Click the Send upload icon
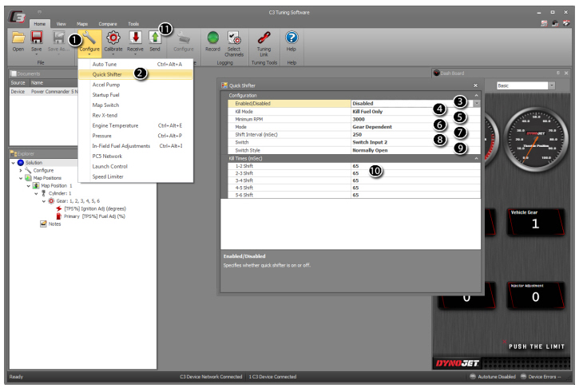Image resolution: width=587 pixels, height=392 pixels. coord(156,38)
